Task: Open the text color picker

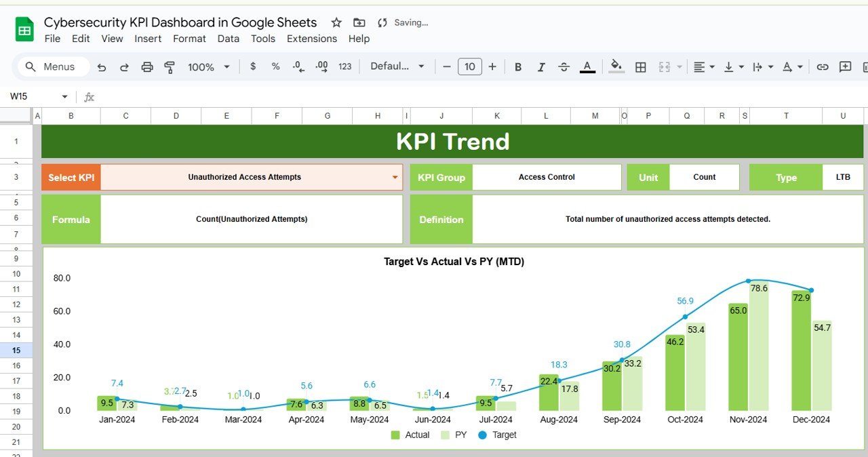Action: (588, 66)
